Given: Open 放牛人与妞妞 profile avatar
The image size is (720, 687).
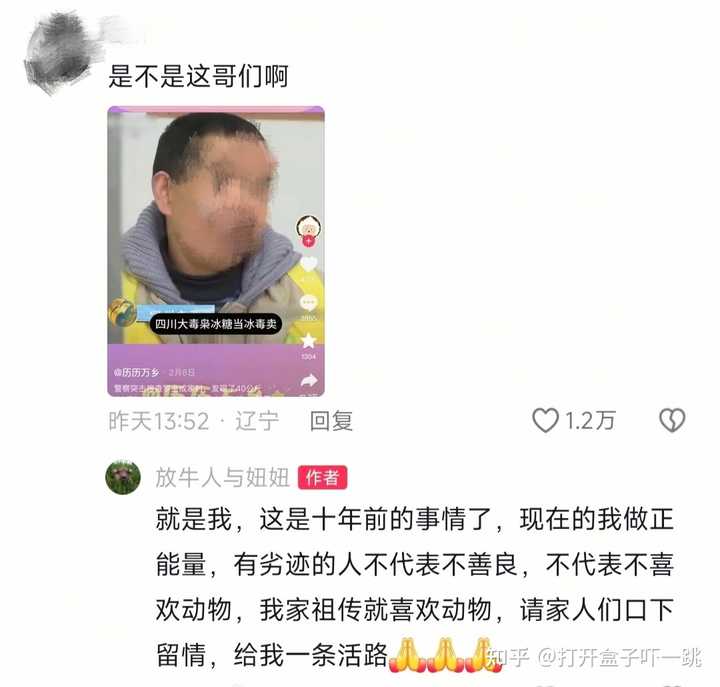Looking at the screenshot, I should click(x=123, y=478).
